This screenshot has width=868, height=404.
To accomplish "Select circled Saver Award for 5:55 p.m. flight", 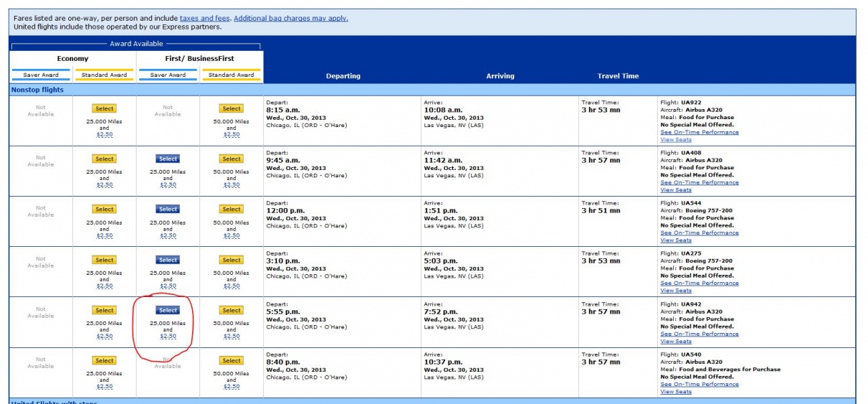I will click(x=168, y=311).
